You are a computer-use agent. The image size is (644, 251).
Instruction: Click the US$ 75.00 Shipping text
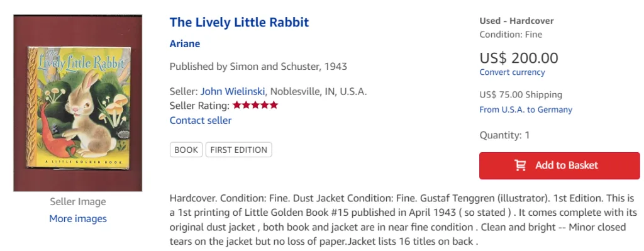(x=521, y=94)
